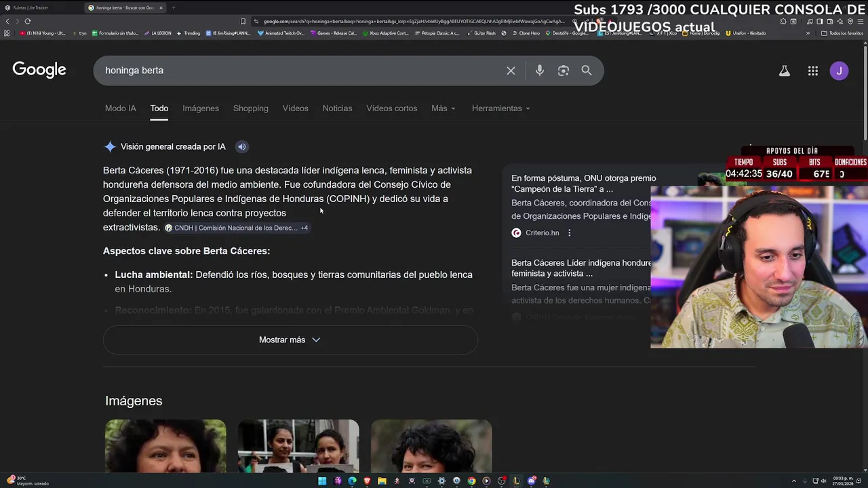Open the Xbox Adaptive Cont... bookmark
This screenshot has width=868, height=488.
[x=385, y=33]
